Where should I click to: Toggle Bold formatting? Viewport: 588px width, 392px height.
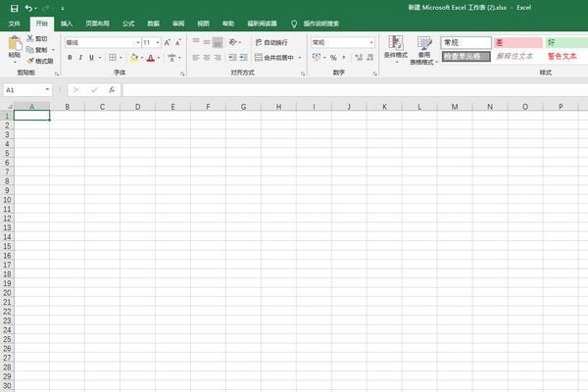pos(70,58)
